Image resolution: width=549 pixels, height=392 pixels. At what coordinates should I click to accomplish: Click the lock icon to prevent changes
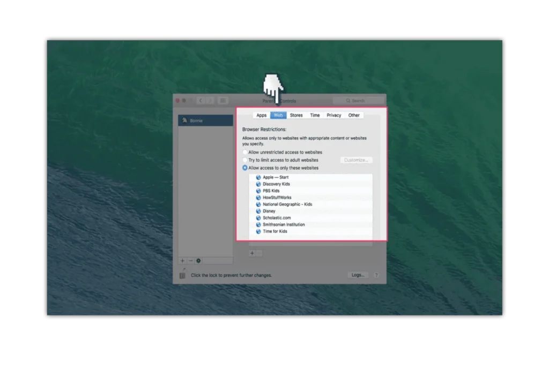182,275
